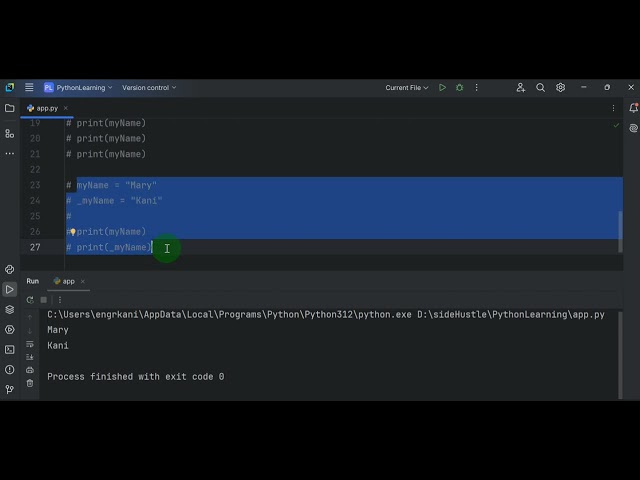The width and height of the screenshot is (640, 480).
Task: Clear all console output trash icon
Action: (30, 383)
